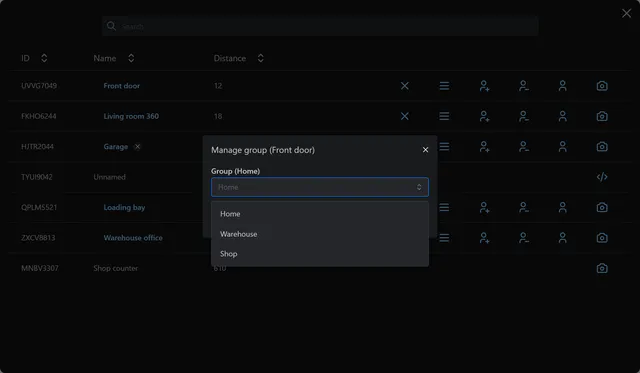Remove a user from Garage camera

[x=523, y=147]
